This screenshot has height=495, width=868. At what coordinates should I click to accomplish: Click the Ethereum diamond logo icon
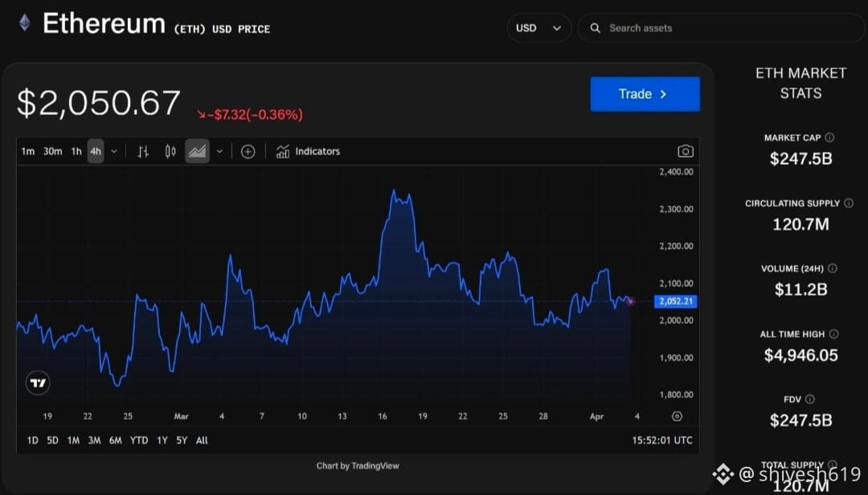[x=24, y=23]
